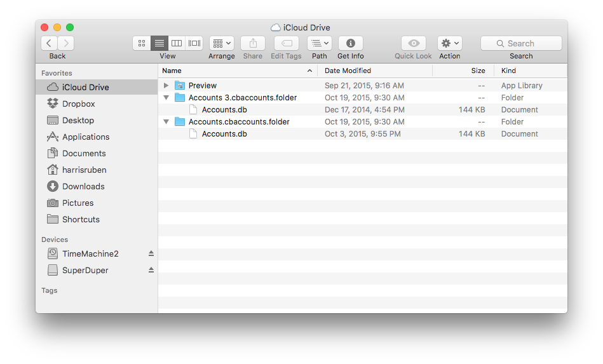Click the Edit Tags toolbar button

point(286,43)
